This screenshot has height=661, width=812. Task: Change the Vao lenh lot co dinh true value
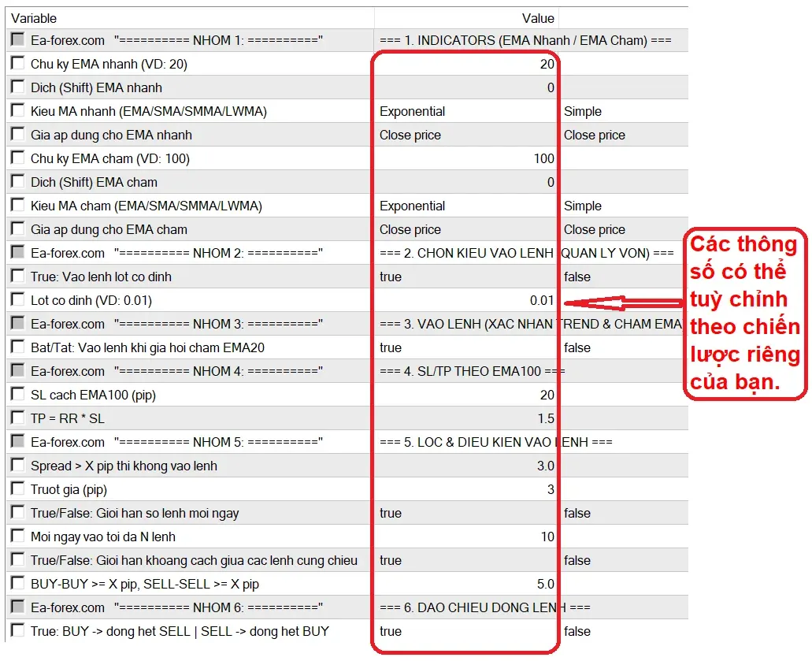pyautogui.click(x=466, y=277)
